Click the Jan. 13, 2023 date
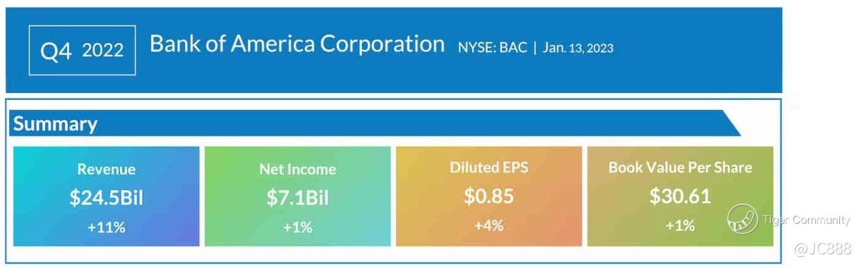 point(578,48)
